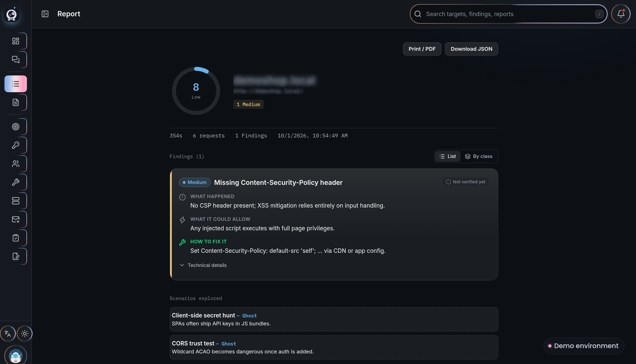Click Download JSON button
This screenshot has height=364, width=636.
pos(471,49)
